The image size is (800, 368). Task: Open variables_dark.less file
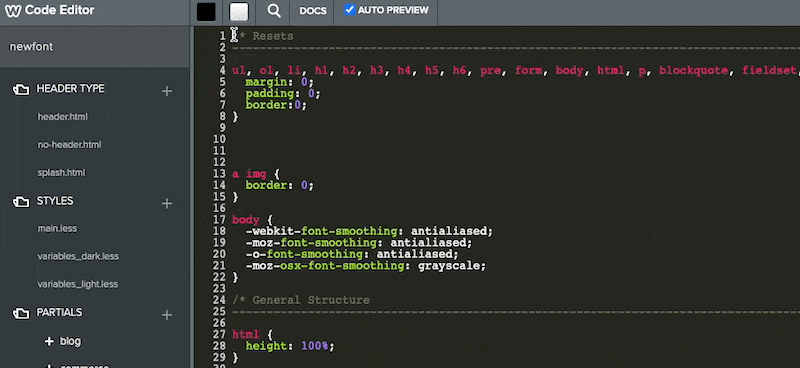(x=78, y=256)
